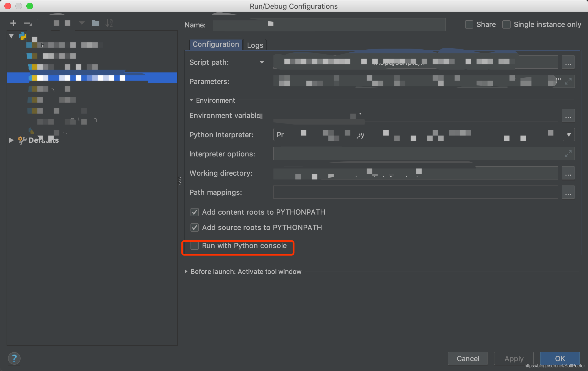Screen dimensions: 588x371
Task: Click the remove configuration minus icon
Action: pyautogui.click(x=27, y=23)
